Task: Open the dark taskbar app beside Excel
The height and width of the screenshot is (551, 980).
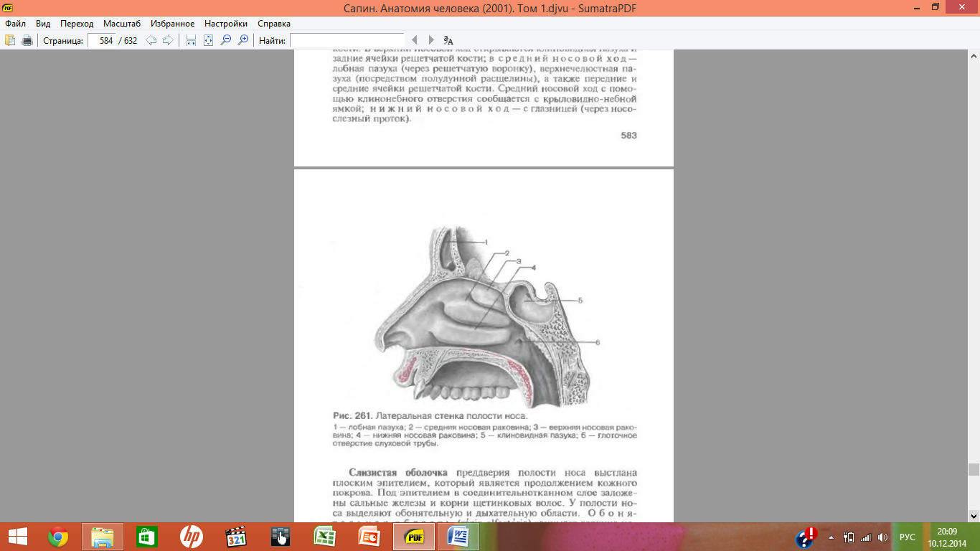Action: click(281, 536)
